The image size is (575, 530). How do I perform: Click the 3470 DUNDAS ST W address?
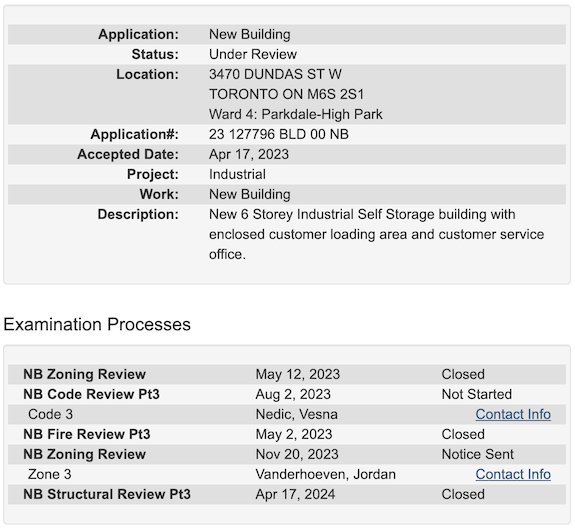pos(275,74)
